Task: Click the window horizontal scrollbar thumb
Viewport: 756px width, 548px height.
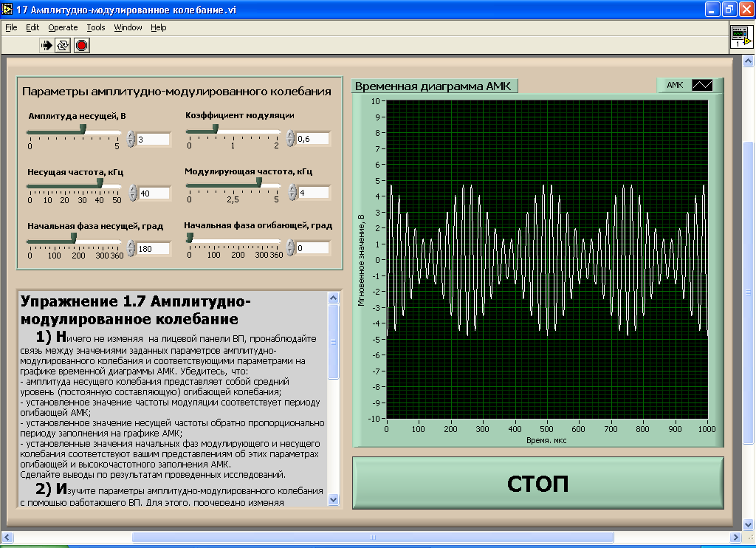Action: pyautogui.click(x=373, y=537)
